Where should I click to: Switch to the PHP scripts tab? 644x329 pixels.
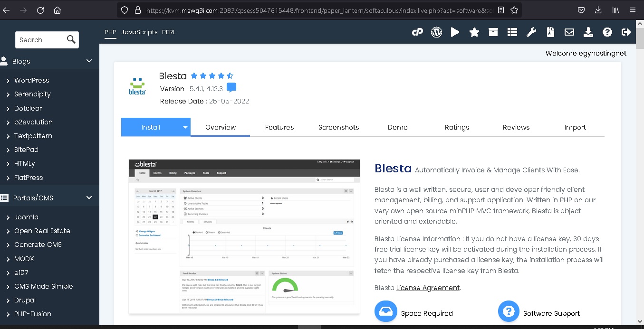point(110,32)
